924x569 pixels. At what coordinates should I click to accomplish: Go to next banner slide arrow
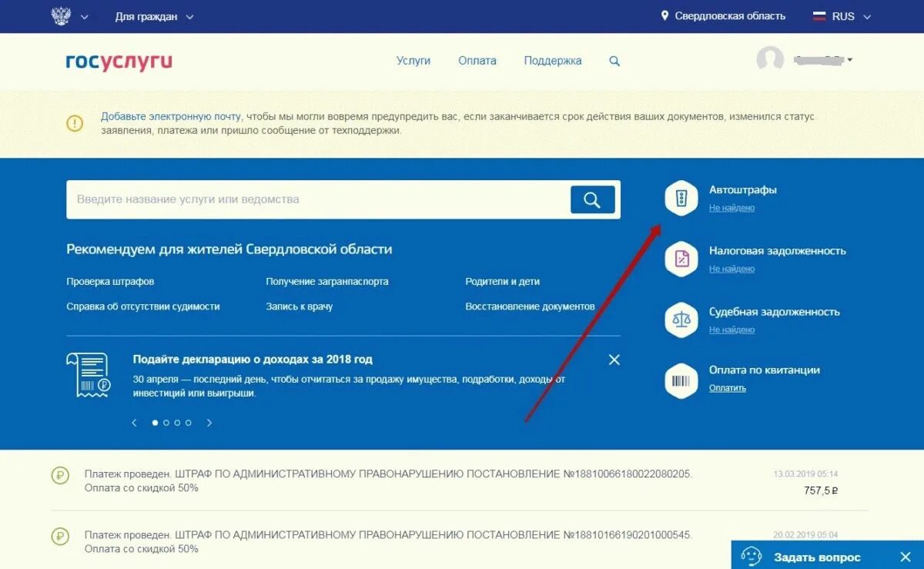[x=209, y=423]
